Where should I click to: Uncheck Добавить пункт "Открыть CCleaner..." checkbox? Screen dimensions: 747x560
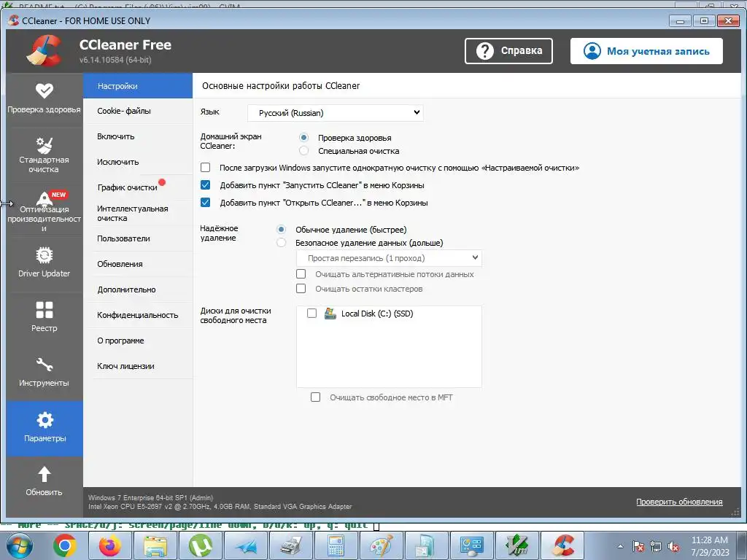(x=205, y=203)
